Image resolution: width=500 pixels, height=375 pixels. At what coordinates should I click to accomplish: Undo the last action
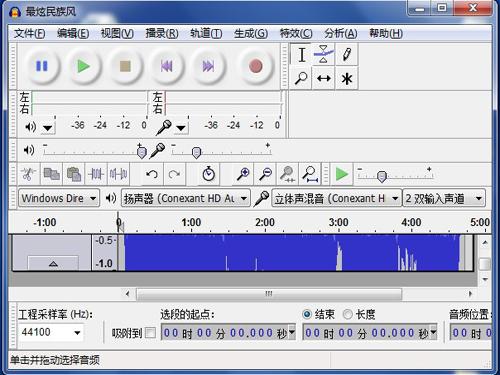click(152, 174)
